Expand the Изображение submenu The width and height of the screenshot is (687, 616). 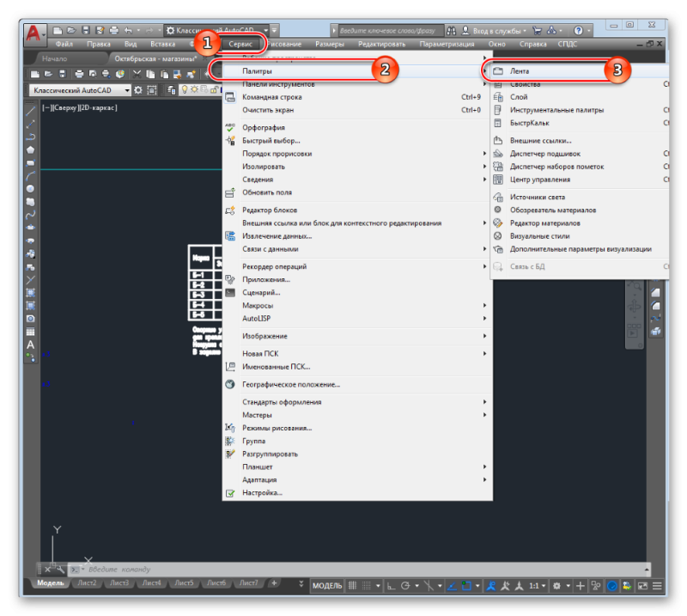tap(357, 336)
